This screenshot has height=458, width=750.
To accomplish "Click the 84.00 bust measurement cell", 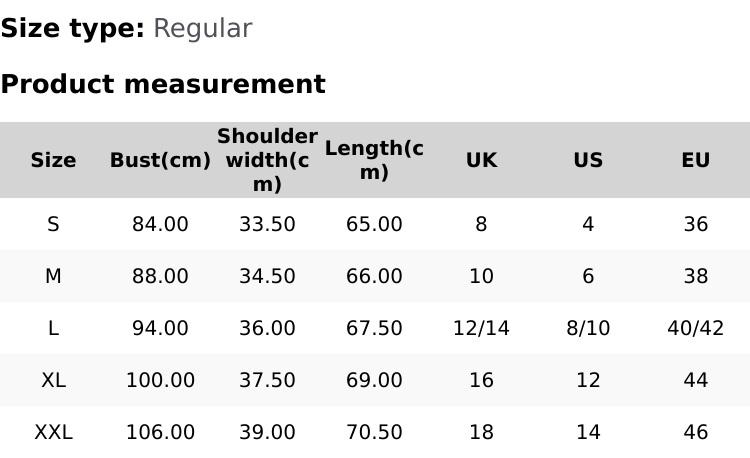I will point(160,224).
